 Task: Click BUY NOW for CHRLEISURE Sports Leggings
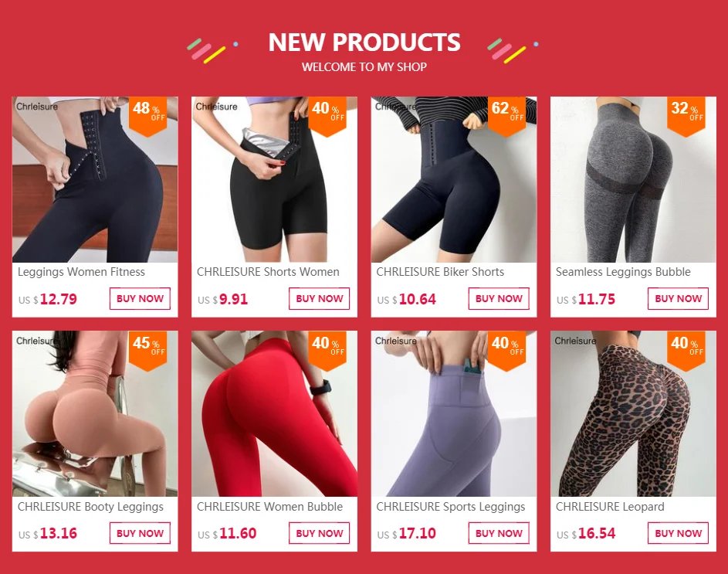pyautogui.click(x=499, y=533)
